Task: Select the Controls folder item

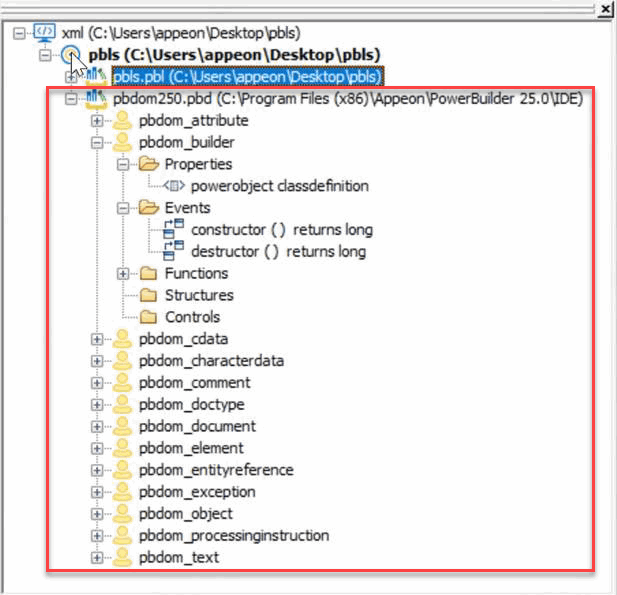Action: [192, 318]
